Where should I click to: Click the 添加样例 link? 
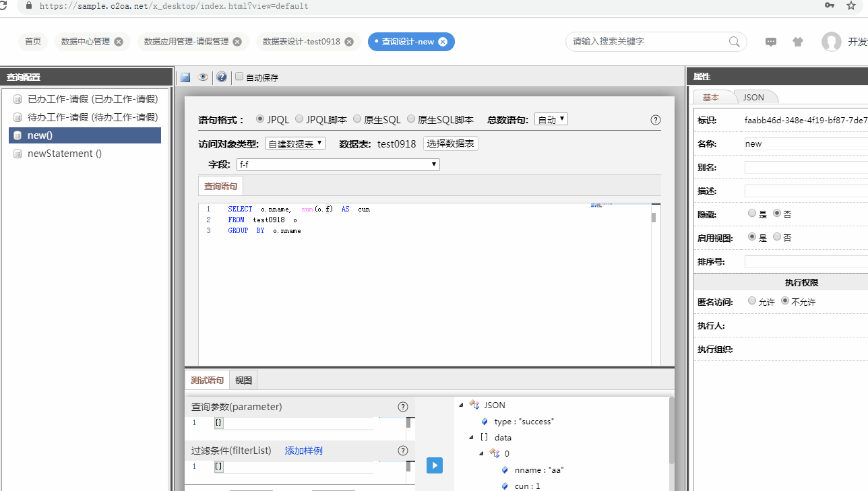click(x=303, y=451)
